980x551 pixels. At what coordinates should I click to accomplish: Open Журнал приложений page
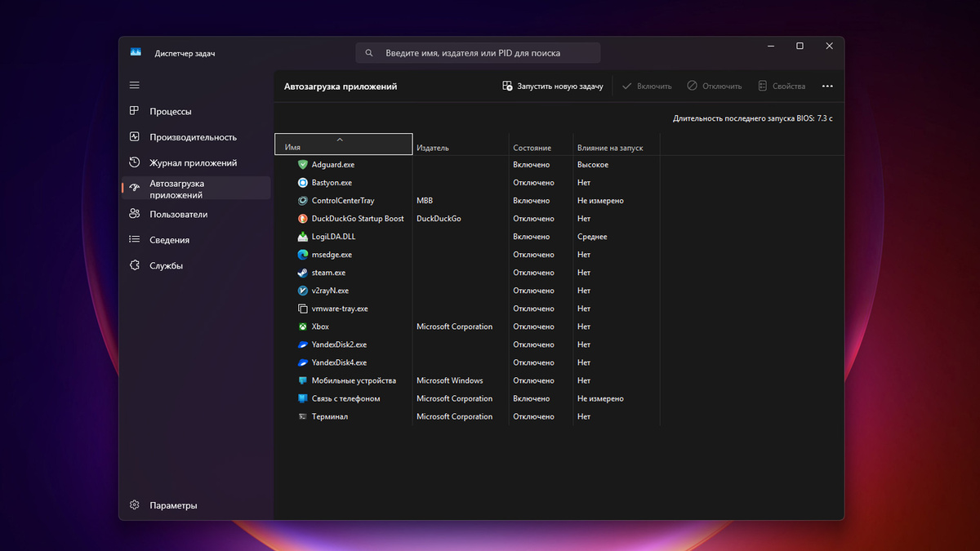196,162
